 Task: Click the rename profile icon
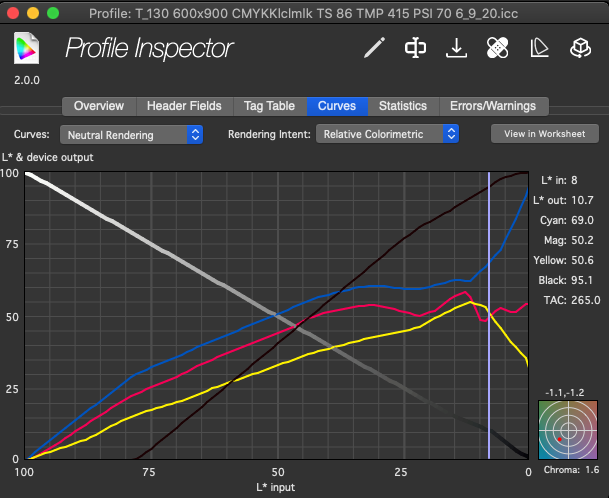click(415, 48)
